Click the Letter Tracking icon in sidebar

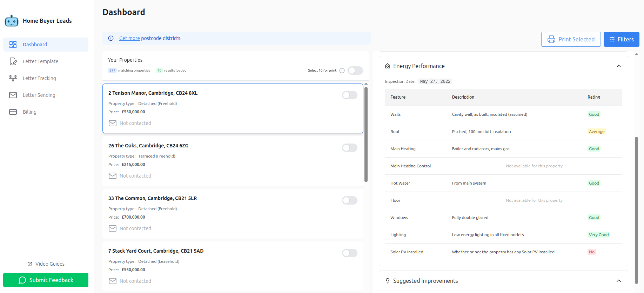[x=13, y=78]
